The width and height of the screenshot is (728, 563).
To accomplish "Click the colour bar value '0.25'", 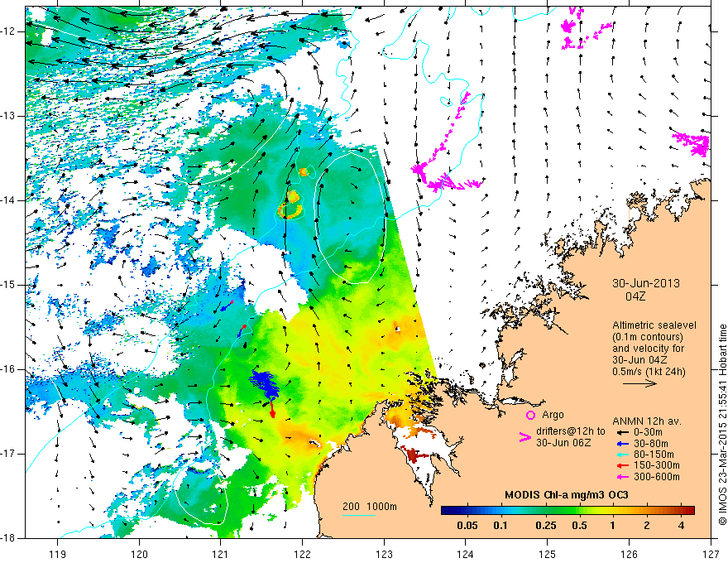I will coord(545,526).
